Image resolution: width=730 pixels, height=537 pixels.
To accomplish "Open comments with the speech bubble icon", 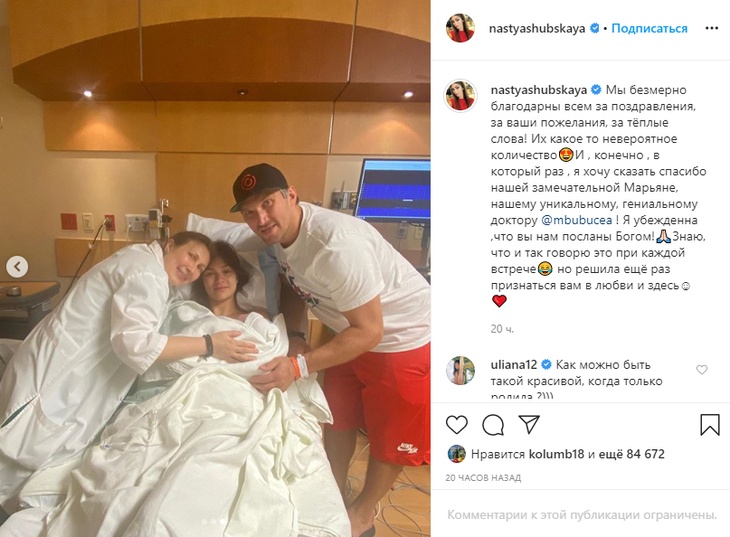I will click(x=493, y=425).
